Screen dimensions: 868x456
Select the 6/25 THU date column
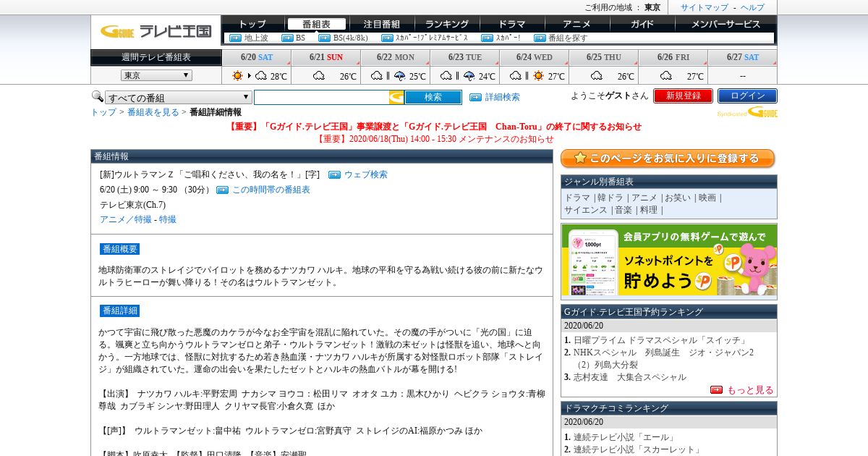tap(603, 57)
